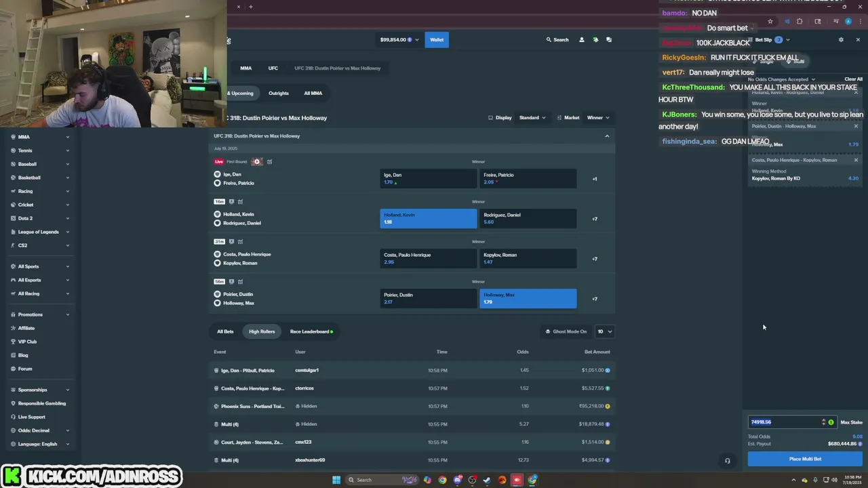Image resolution: width=868 pixels, height=488 pixels.
Task: Open the All Bets tab
Action: coord(225,331)
